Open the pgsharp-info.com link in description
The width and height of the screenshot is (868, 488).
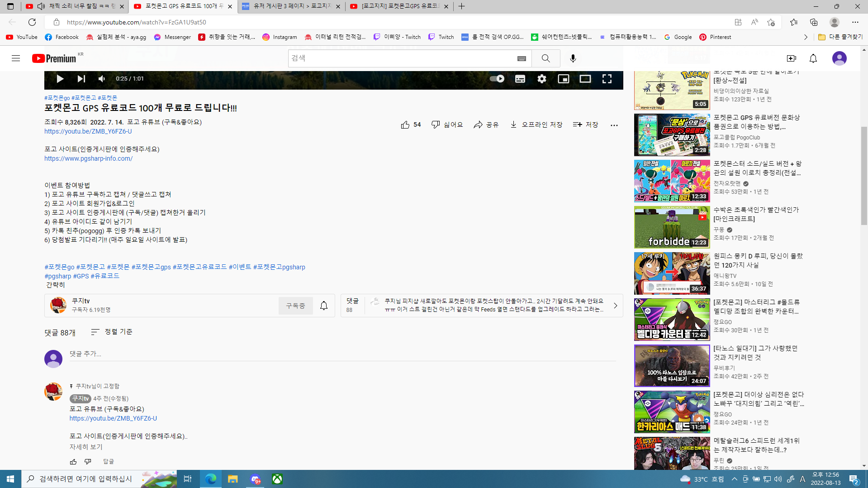[88, 158]
